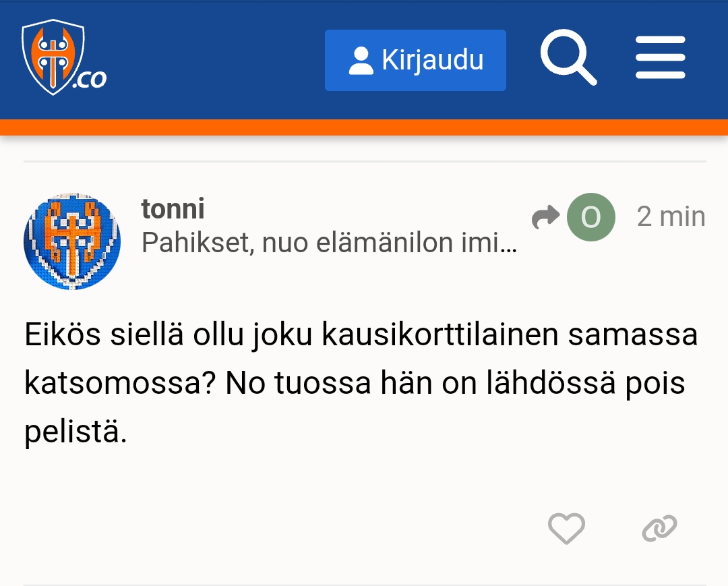Click the reply-to arrow icon
This screenshot has width=728, height=586.
point(546,216)
